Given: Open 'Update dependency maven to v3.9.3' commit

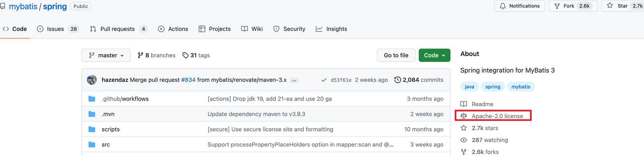Looking at the screenshot, I should coord(256,114).
